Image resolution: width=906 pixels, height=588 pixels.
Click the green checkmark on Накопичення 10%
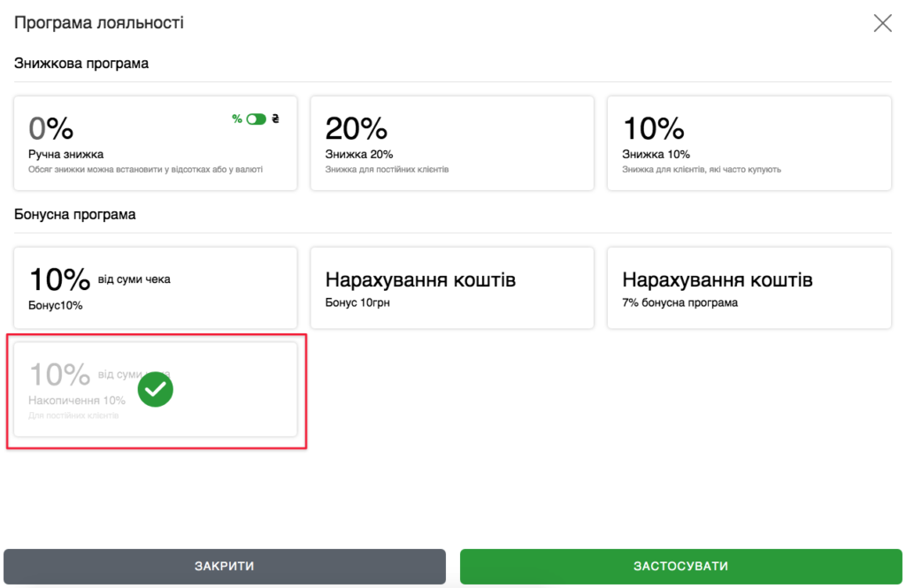point(156,389)
